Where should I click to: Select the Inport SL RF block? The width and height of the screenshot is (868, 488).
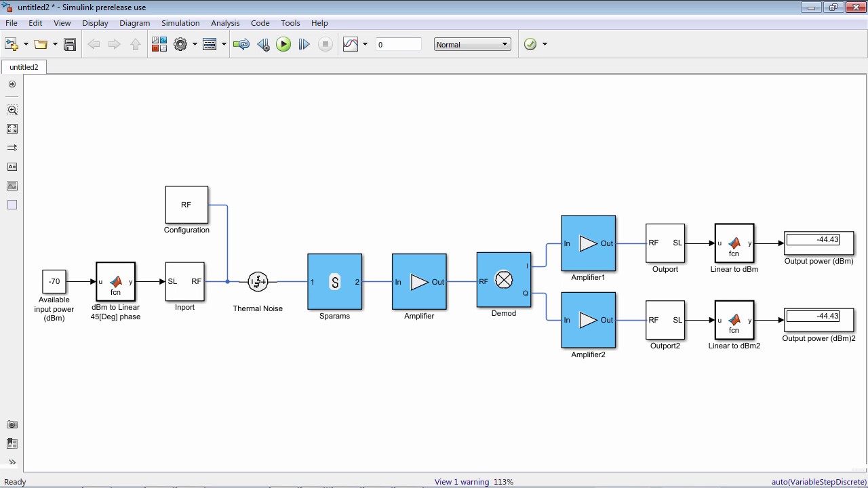coord(184,281)
